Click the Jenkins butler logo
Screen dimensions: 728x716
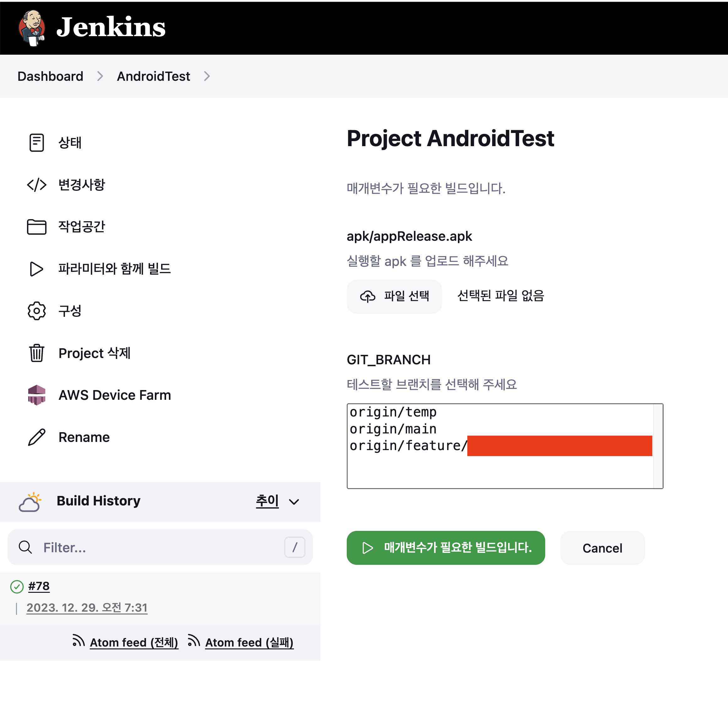[x=32, y=28]
